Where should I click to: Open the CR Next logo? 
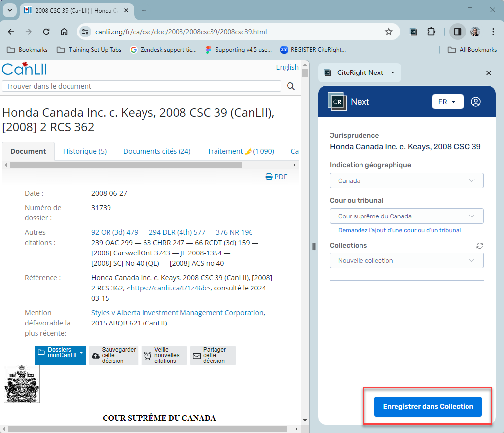click(x=337, y=102)
